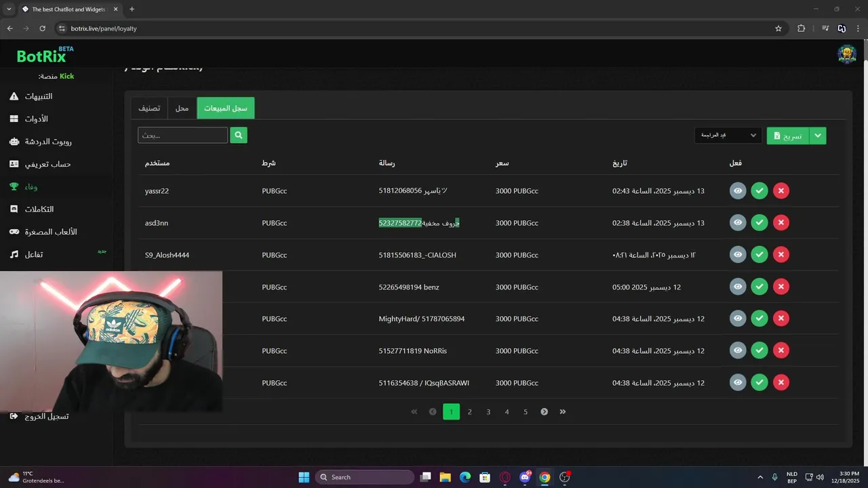
Task: Reject the NoRRis sale row
Action: (781, 351)
